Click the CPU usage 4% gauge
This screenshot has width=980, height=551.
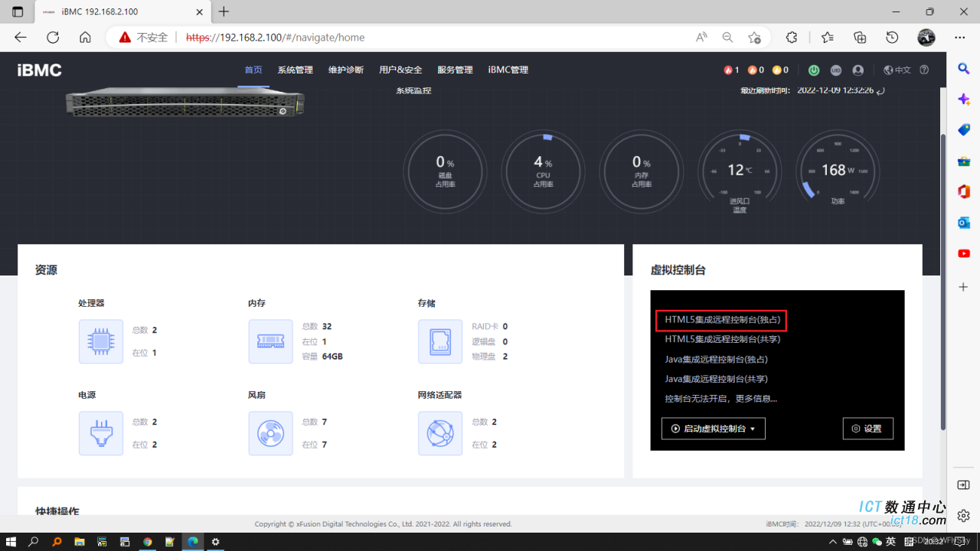tap(543, 171)
